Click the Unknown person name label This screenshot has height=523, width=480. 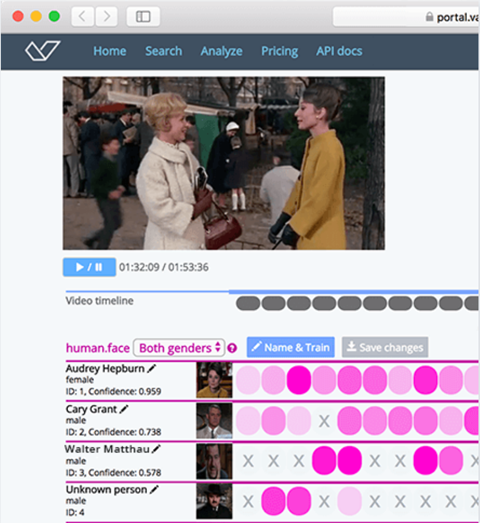point(106,490)
